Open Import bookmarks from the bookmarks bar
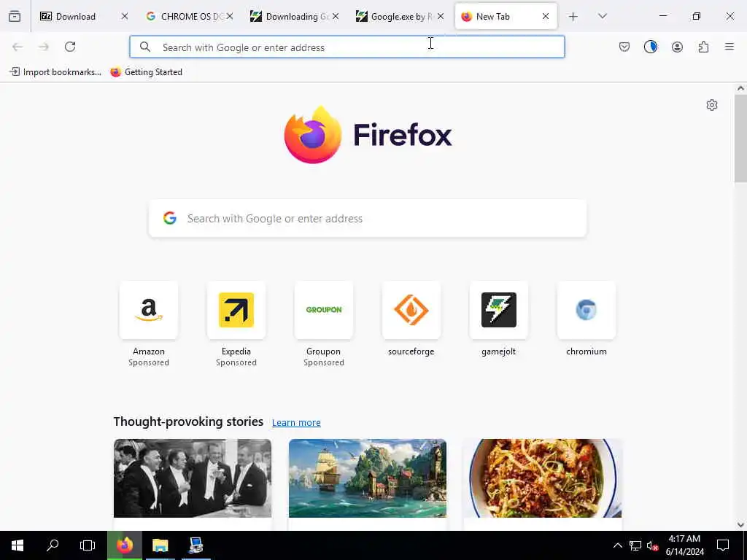This screenshot has width=747, height=560. pyautogui.click(x=55, y=72)
